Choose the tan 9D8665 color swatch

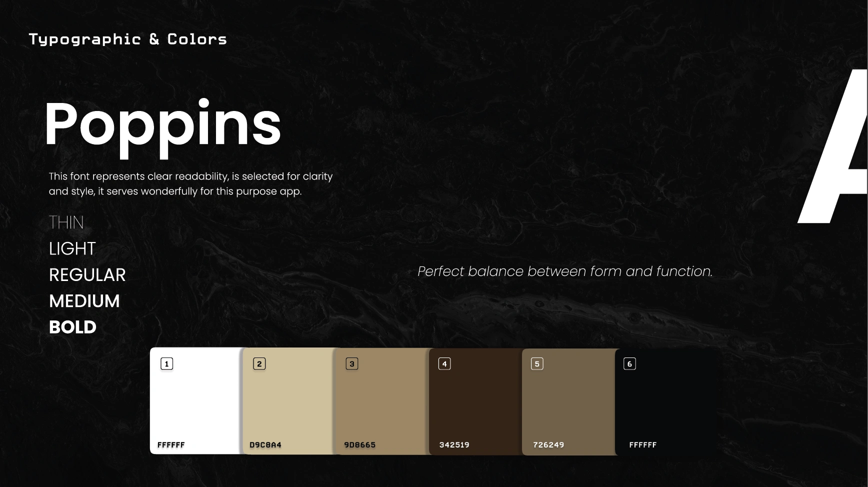point(382,401)
